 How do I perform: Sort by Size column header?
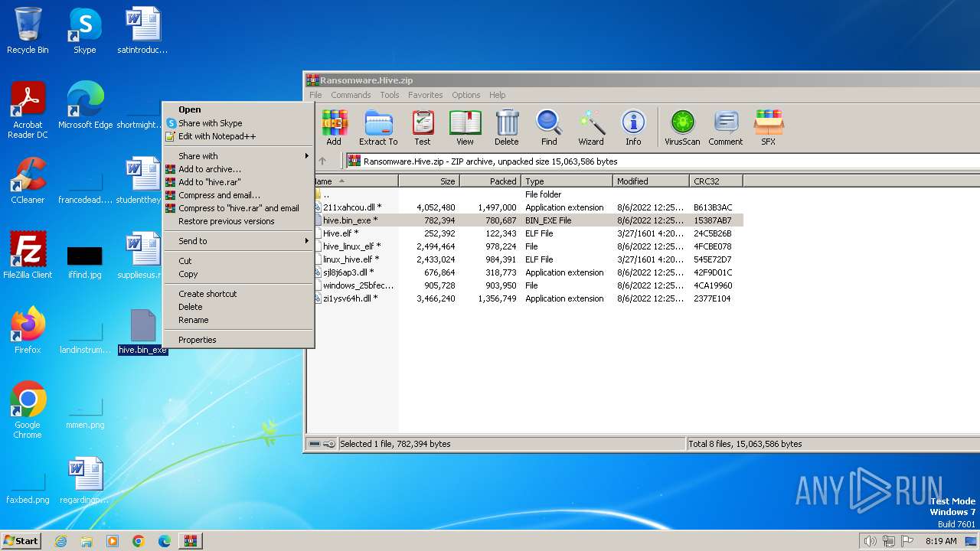point(429,181)
